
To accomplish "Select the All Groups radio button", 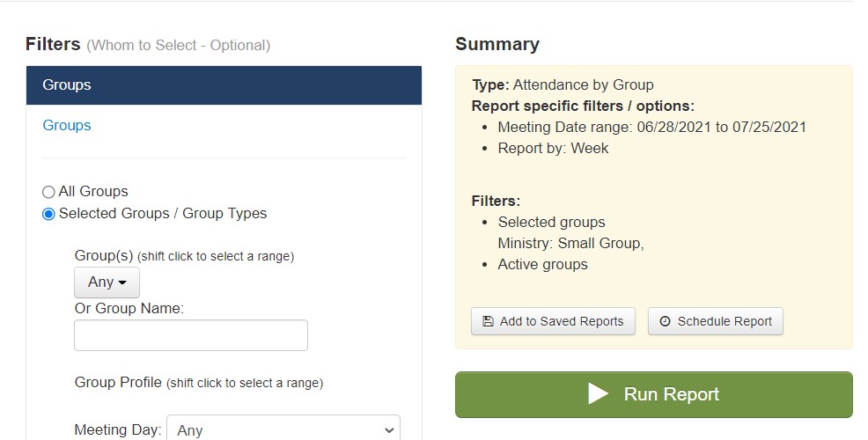I will coord(48,192).
